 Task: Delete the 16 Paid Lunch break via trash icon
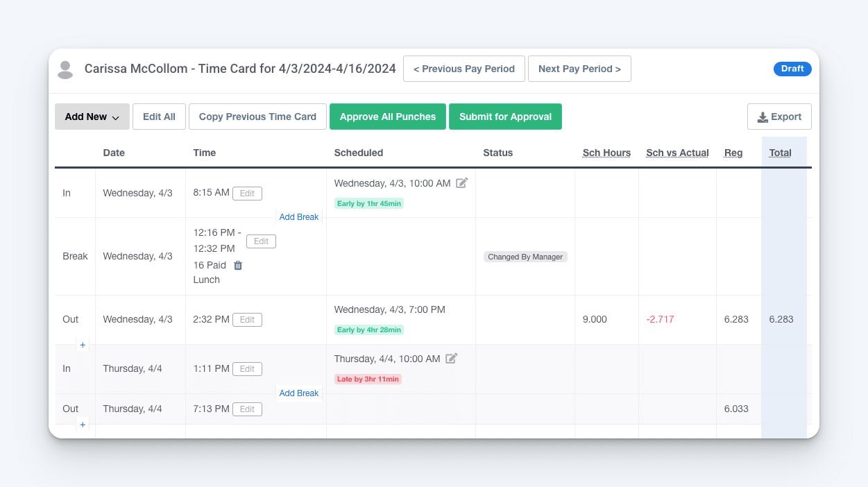(x=237, y=265)
